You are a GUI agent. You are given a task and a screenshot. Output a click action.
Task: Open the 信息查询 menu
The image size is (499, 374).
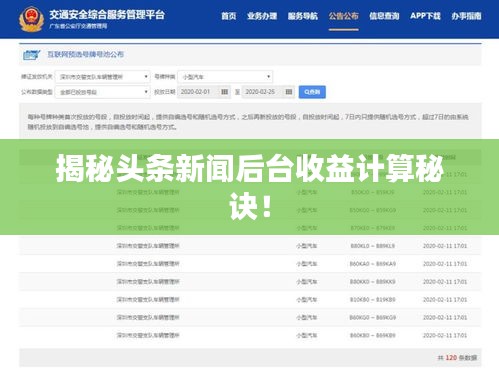(384, 16)
